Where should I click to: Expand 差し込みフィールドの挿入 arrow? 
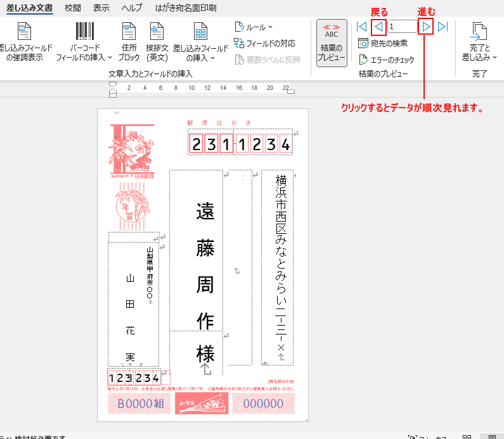tap(212, 58)
